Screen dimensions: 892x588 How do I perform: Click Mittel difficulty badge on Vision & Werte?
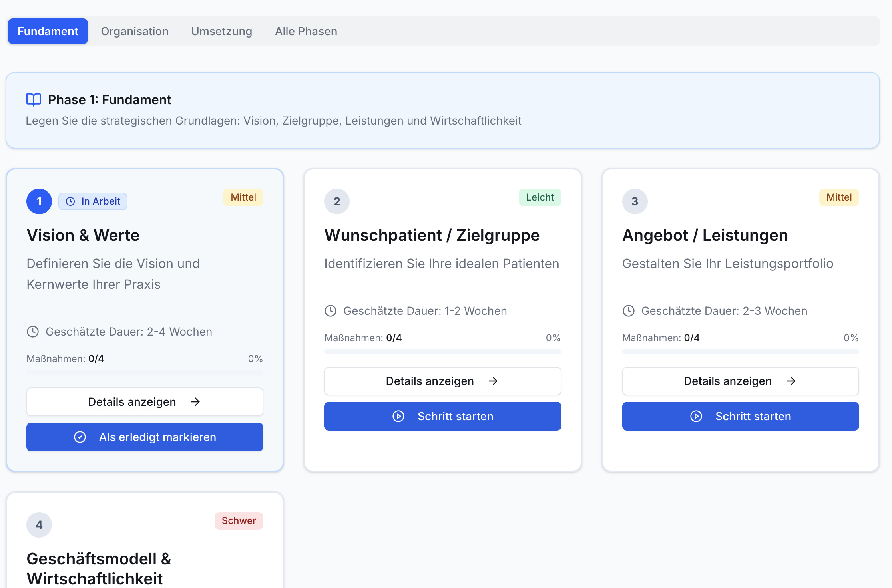point(243,197)
